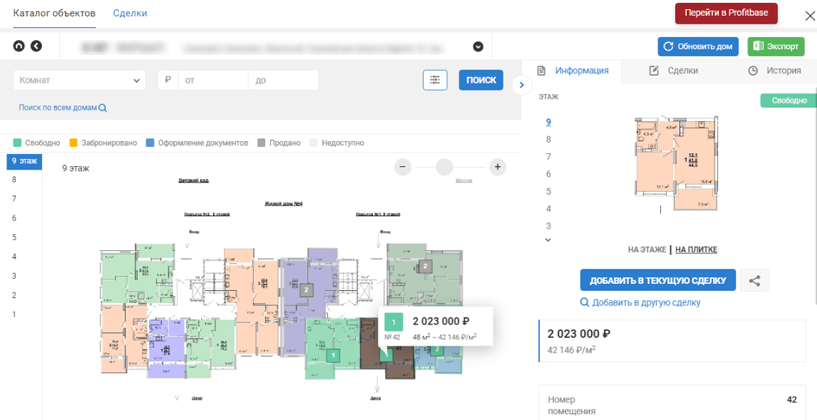Click the gray '2' sold marker on purple apartment
This screenshot has height=420, width=817.
coord(306,290)
